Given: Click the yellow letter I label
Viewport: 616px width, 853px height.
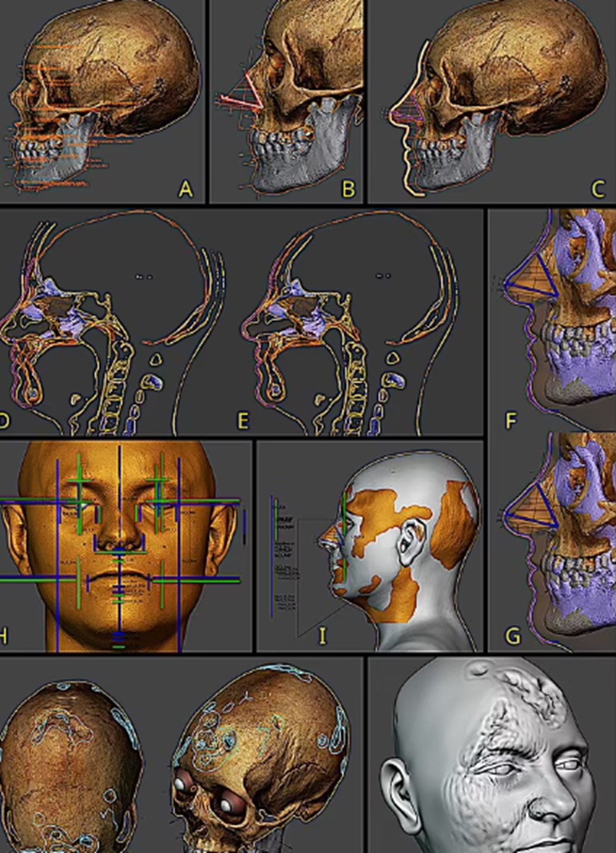Looking at the screenshot, I should coord(322,636).
